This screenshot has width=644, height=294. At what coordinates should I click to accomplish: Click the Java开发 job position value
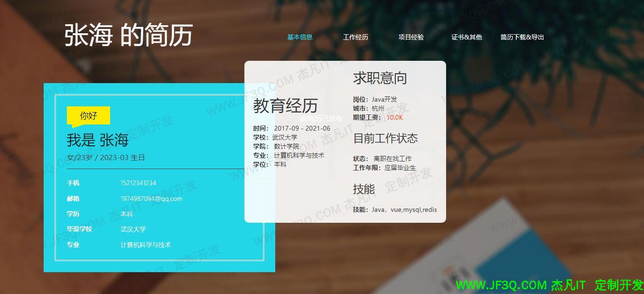click(384, 99)
